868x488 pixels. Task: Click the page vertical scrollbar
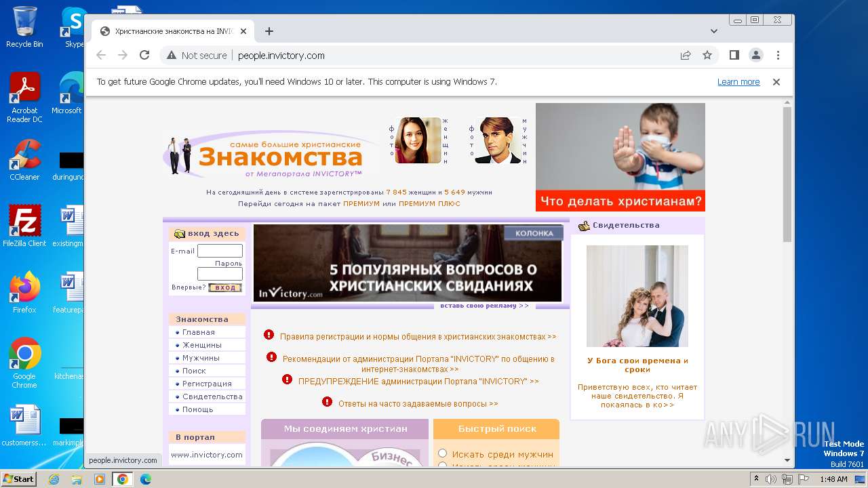[787, 175]
